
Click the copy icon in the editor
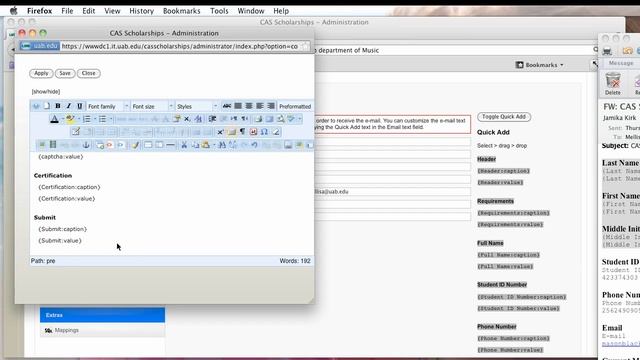click(x=195, y=145)
